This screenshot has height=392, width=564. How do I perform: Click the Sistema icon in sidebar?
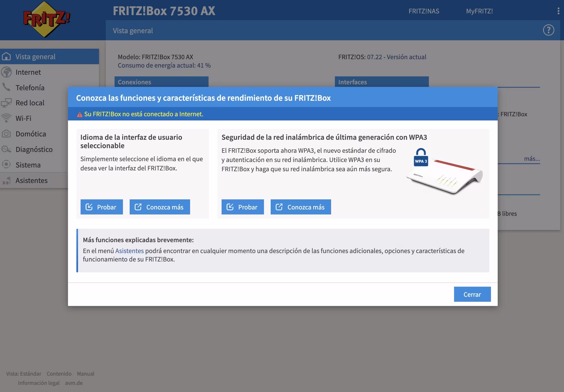pyautogui.click(x=6, y=165)
